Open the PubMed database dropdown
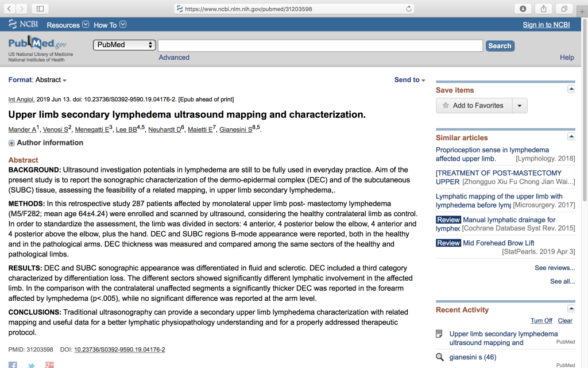 tap(124, 45)
